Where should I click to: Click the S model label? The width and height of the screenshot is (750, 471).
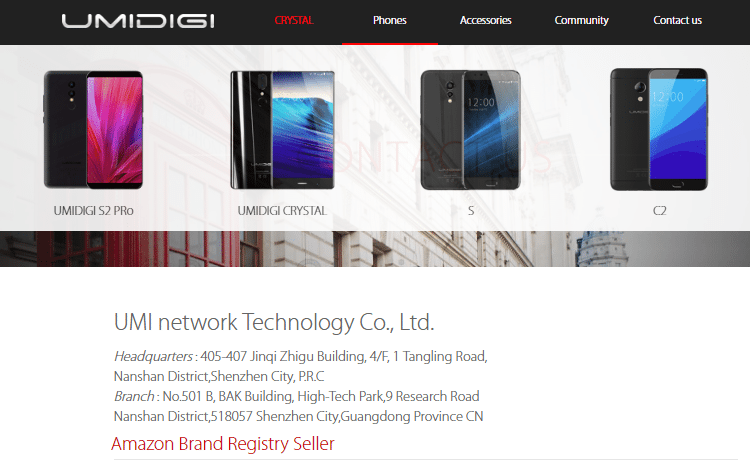pyautogui.click(x=471, y=211)
